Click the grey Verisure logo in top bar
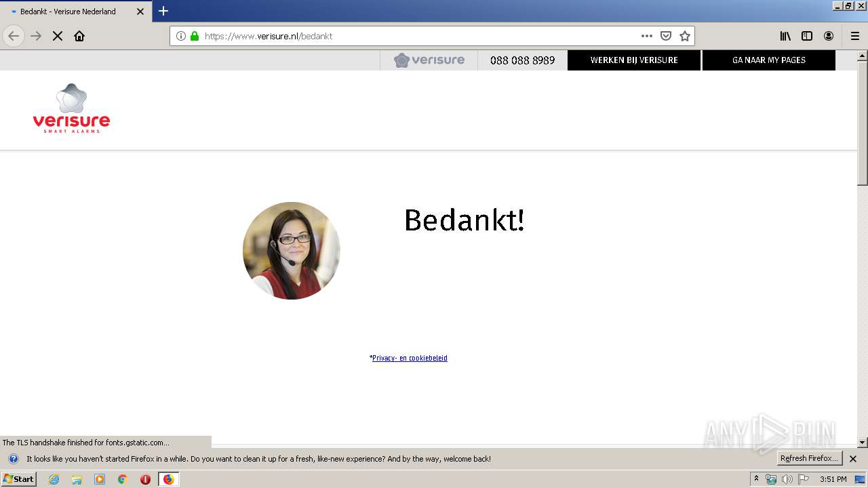Viewport: 868px width, 488px height. pyautogui.click(x=429, y=60)
